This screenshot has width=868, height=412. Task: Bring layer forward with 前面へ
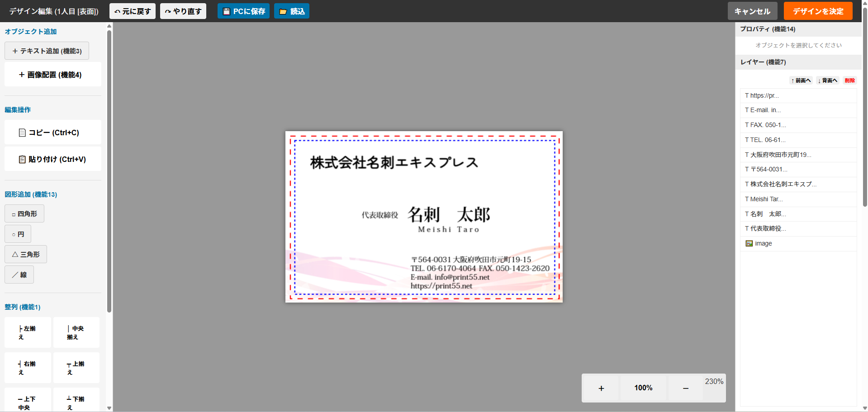[x=801, y=81]
